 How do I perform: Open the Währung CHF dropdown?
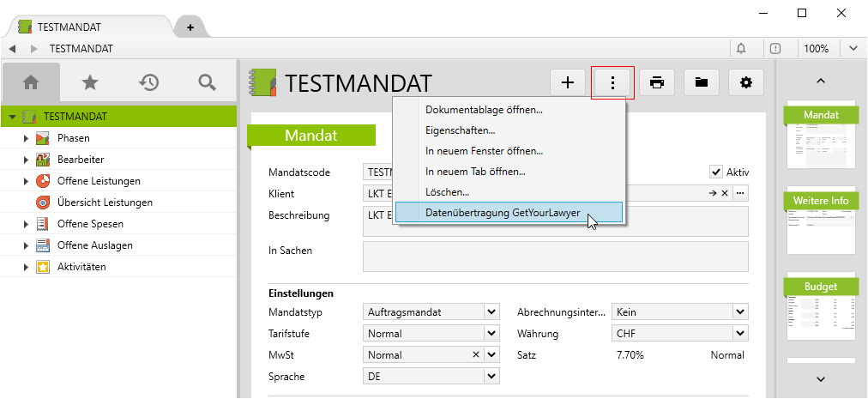[x=740, y=334]
